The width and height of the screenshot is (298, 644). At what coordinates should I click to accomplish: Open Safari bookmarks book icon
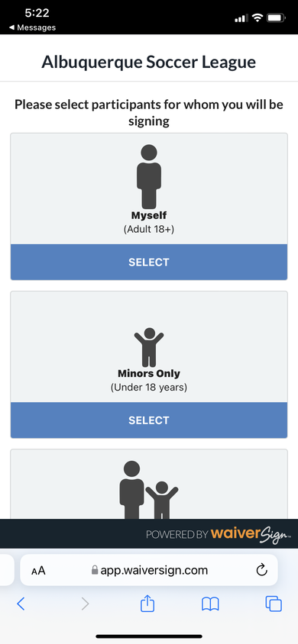point(210,604)
